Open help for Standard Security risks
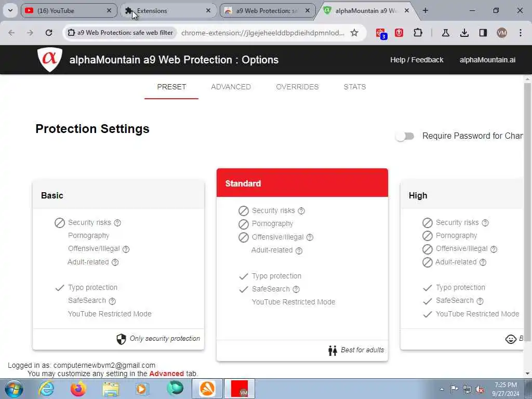Viewport: 532px width, 399px height. 301,211
